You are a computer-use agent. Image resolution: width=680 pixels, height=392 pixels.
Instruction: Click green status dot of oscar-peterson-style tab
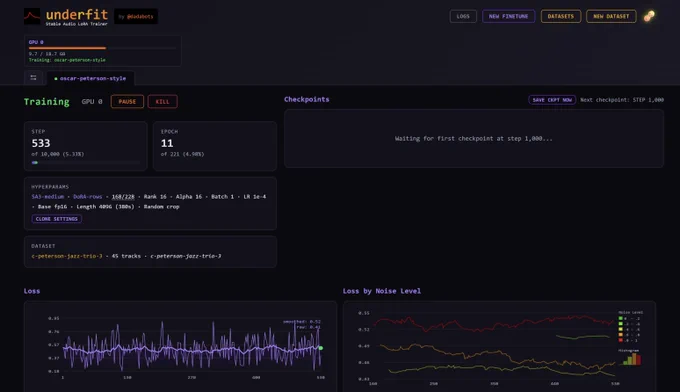(56, 79)
